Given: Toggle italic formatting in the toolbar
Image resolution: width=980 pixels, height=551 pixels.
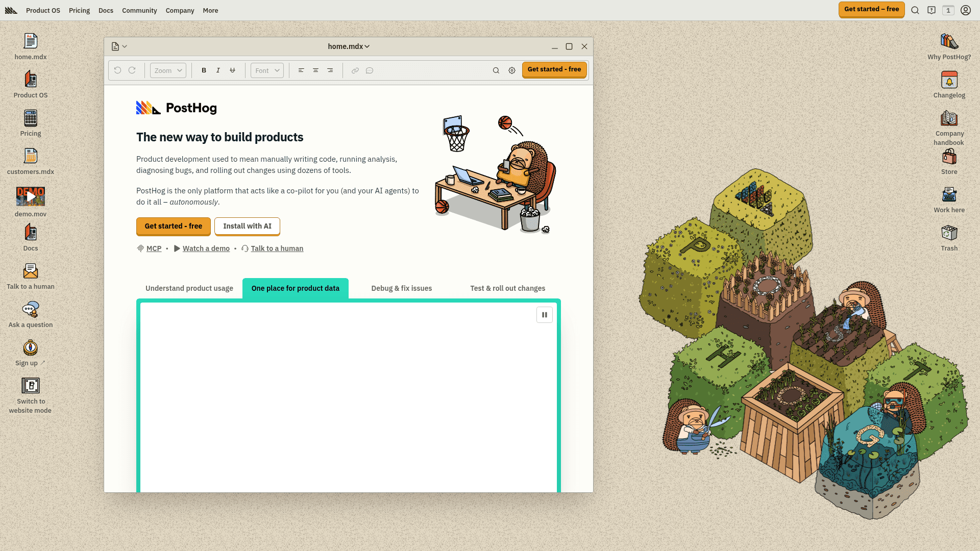Looking at the screenshot, I should 218,70.
